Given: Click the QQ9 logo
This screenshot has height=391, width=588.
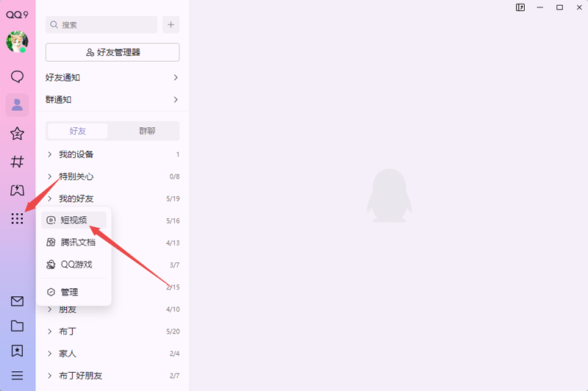Looking at the screenshot, I should [x=17, y=15].
